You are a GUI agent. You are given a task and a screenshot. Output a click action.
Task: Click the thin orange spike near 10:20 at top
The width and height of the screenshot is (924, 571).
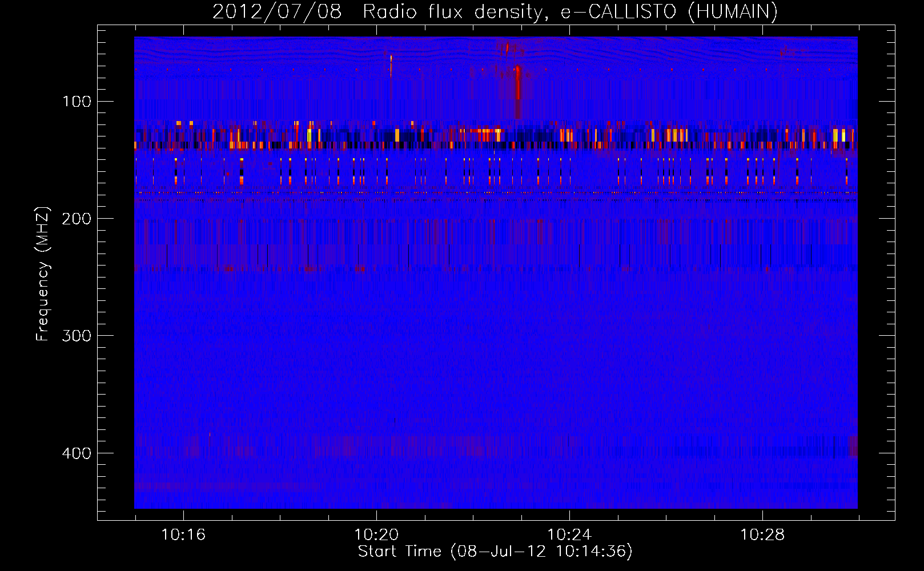[x=391, y=66]
